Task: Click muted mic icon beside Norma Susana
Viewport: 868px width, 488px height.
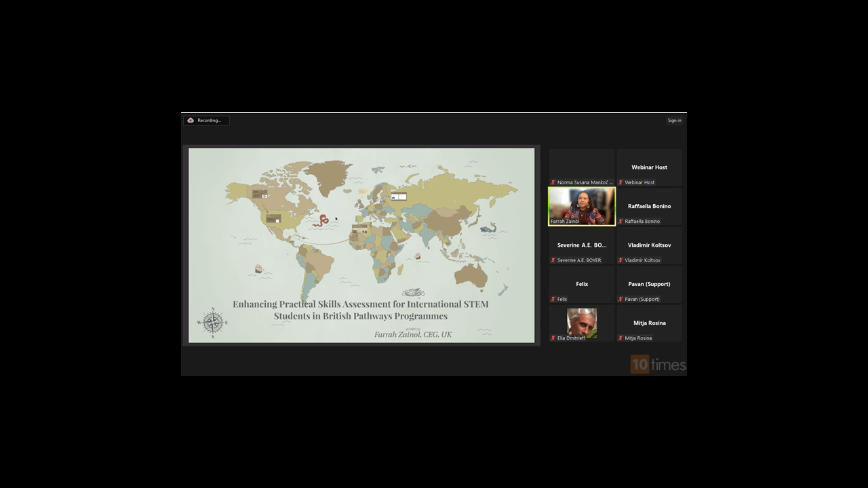Action: 553,182
